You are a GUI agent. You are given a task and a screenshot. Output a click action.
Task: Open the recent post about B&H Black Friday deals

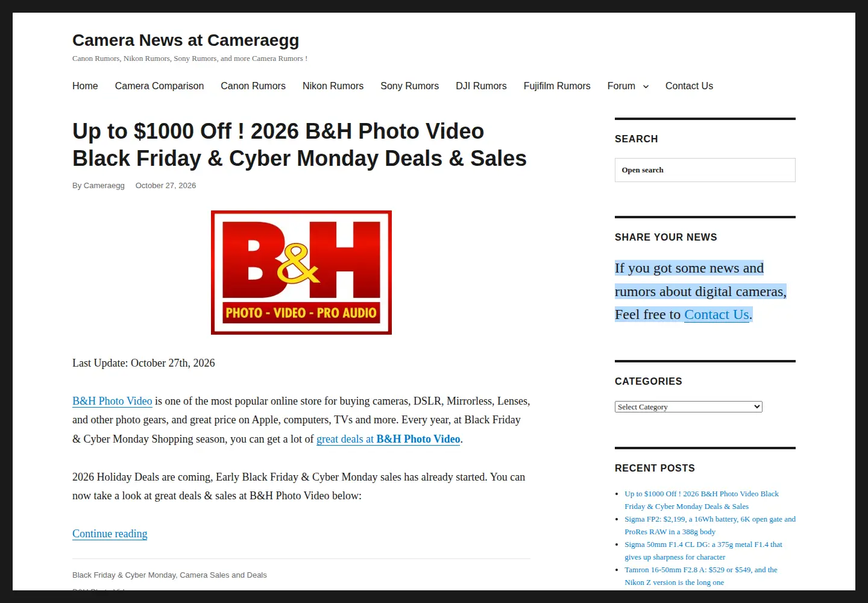click(702, 500)
